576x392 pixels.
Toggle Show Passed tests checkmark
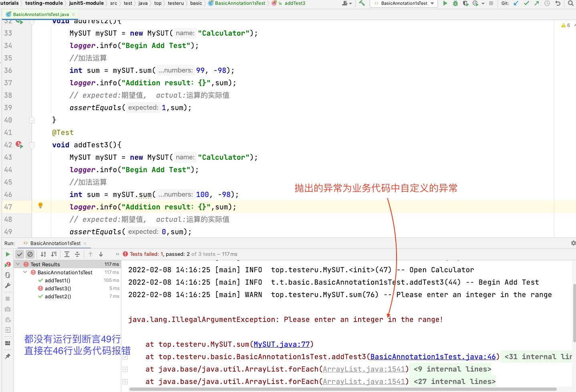(20, 254)
